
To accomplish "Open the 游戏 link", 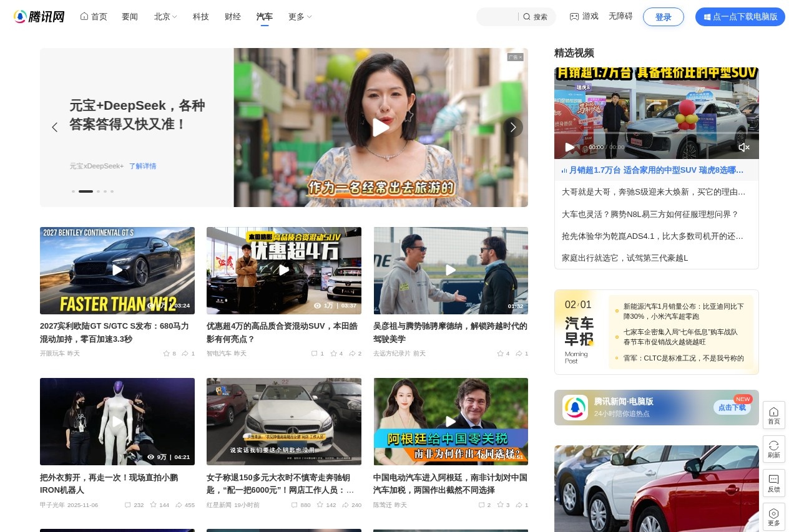I will point(584,16).
